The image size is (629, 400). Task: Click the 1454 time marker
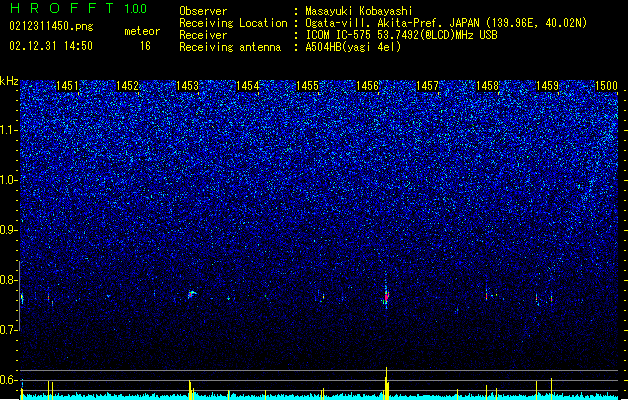(248, 85)
